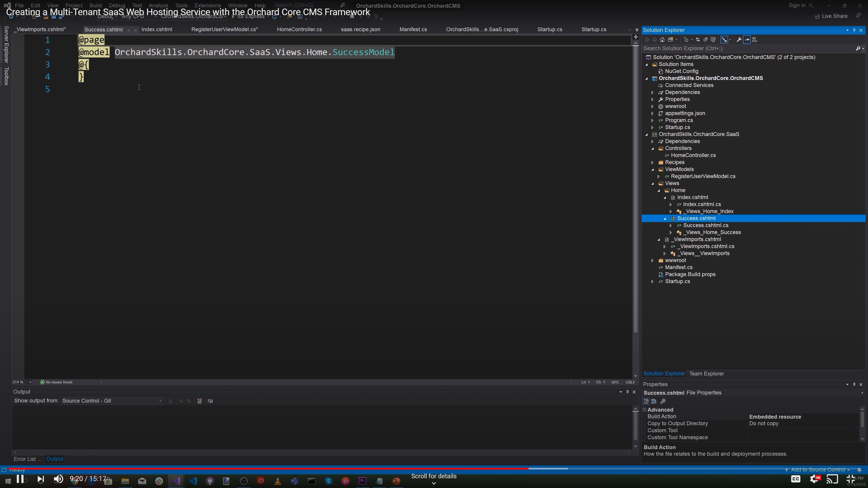
Task: Collapse the Views folder node
Action: coord(653,183)
